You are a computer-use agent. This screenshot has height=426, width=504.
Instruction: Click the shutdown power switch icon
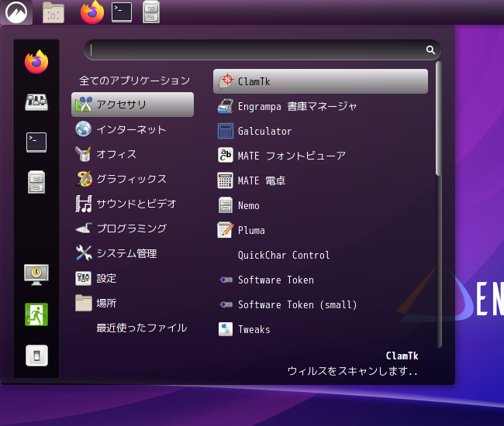click(36, 356)
